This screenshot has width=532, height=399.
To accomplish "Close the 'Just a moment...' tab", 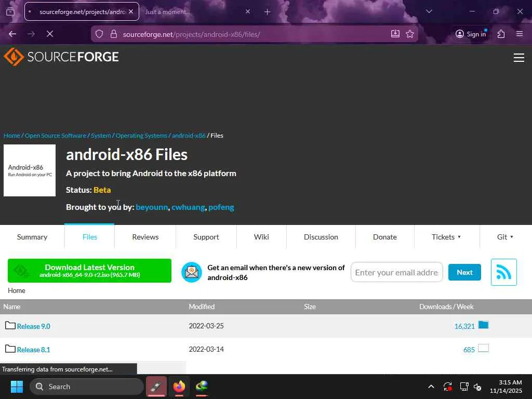I will tap(248, 12).
